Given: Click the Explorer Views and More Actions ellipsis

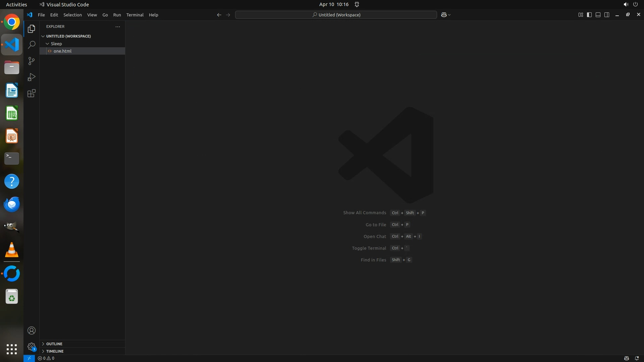Looking at the screenshot, I should tap(118, 26).
